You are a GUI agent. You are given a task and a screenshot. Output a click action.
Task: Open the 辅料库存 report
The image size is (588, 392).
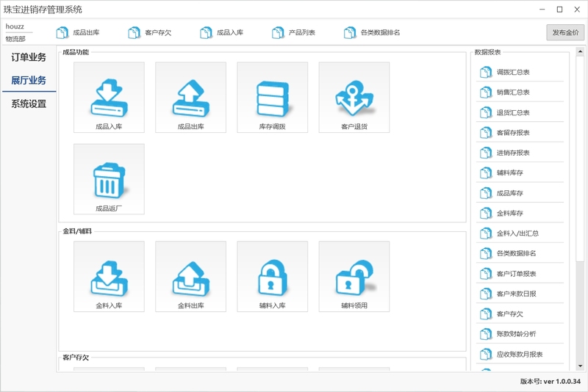pyautogui.click(x=520, y=173)
